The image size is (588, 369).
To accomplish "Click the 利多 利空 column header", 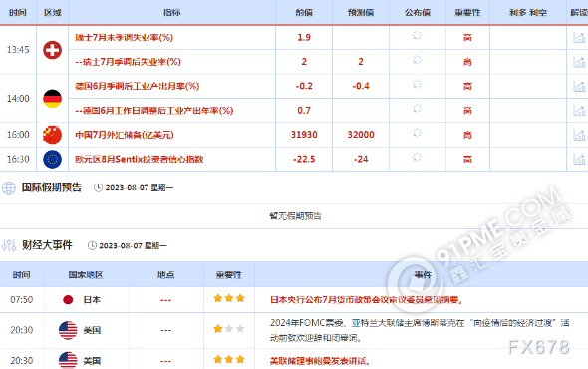I will (x=528, y=12).
